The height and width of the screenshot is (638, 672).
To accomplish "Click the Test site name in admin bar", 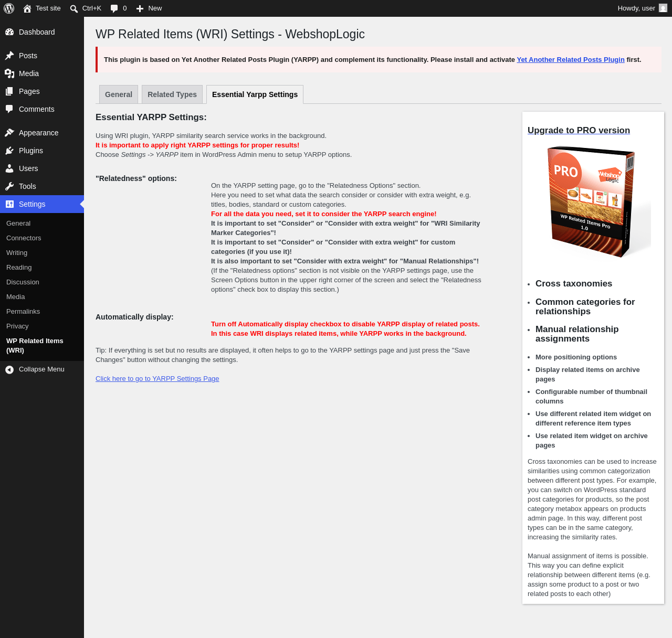I will (x=48, y=8).
